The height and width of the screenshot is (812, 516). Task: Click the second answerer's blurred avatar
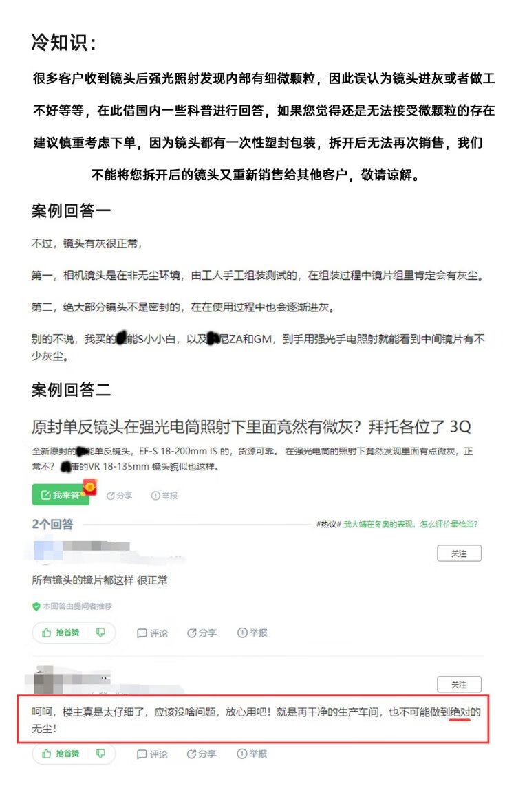(45, 680)
